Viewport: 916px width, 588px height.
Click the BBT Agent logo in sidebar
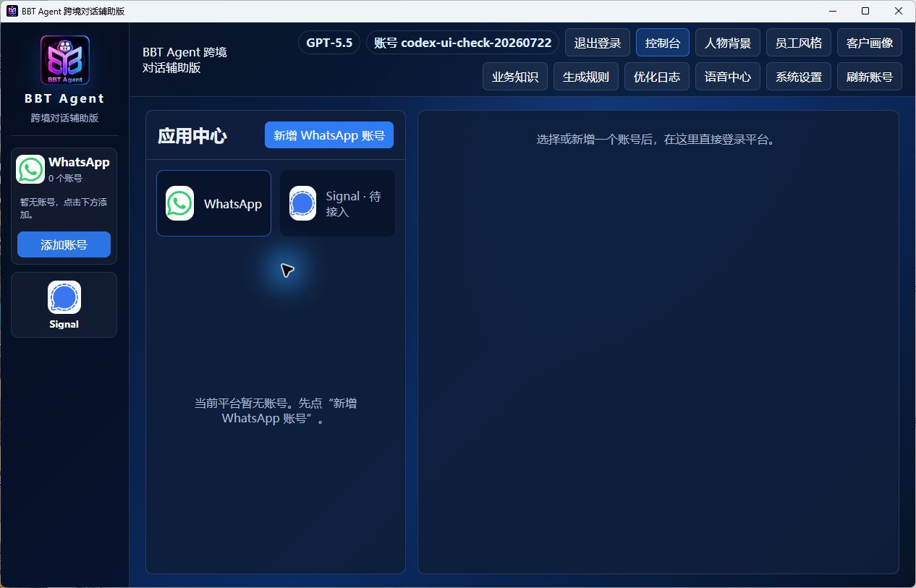point(64,60)
